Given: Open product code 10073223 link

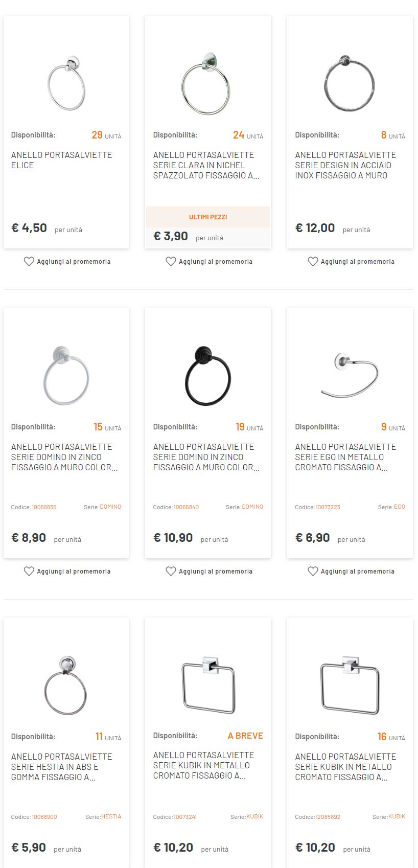Looking at the screenshot, I should click(x=328, y=507).
